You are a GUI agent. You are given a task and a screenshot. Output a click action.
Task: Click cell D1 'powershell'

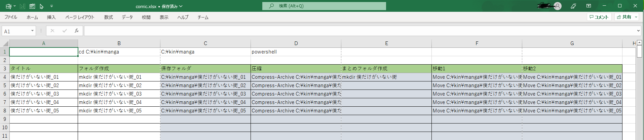pos(296,52)
